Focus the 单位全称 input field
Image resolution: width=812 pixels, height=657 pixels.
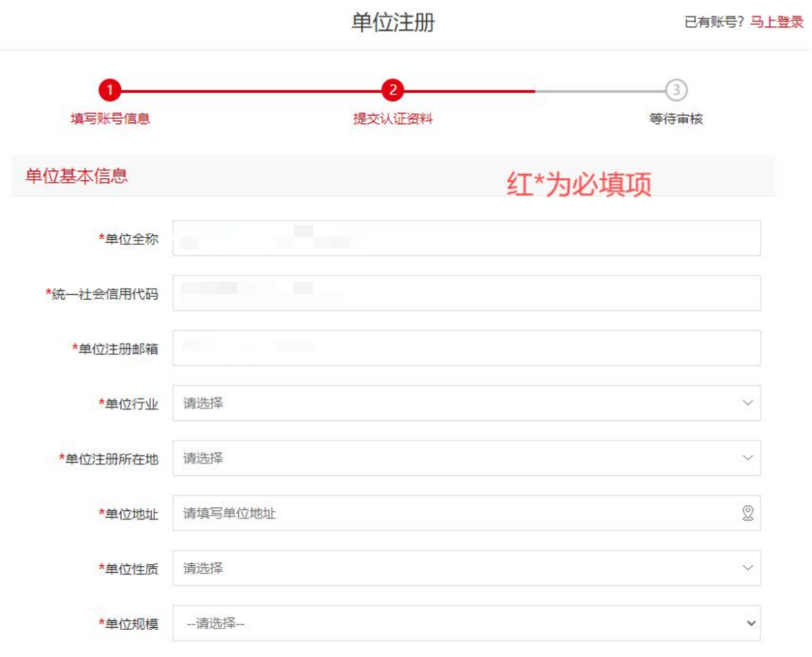[467, 238]
